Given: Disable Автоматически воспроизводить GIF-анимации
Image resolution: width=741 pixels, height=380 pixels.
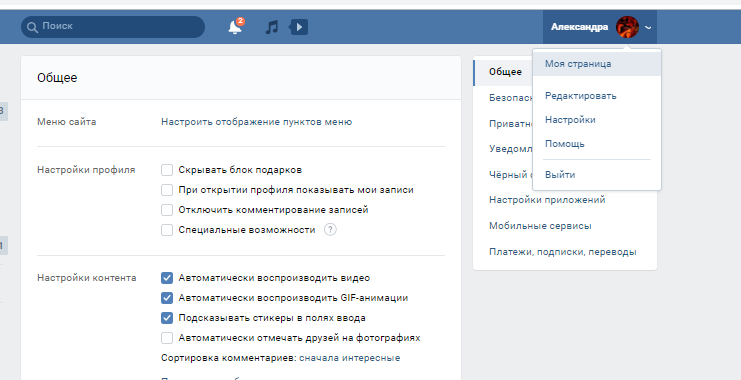Looking at the screenshot, I should 167,298.
